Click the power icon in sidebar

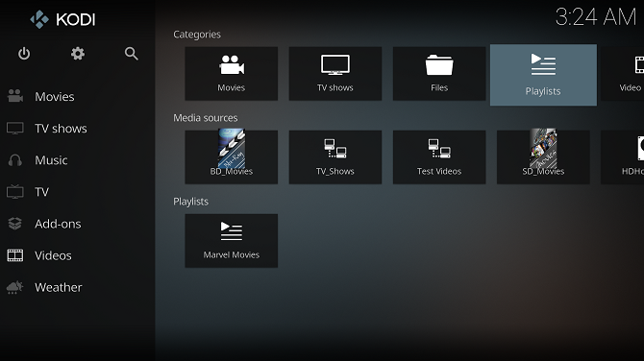(x=24, y=54)
